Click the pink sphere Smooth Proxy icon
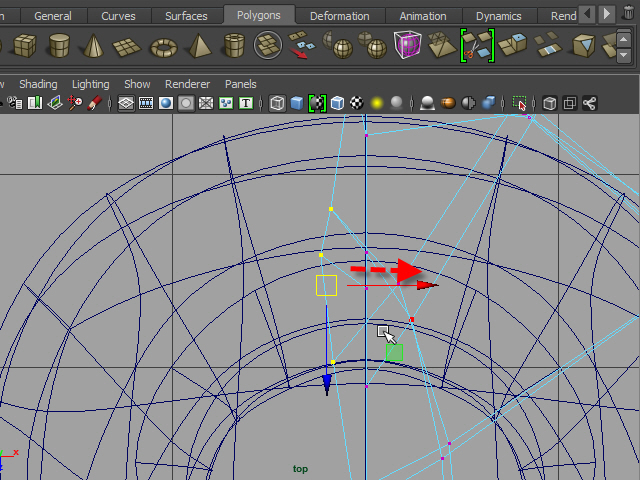The width and height of the screenshot is (640, 480). (407, 44)
